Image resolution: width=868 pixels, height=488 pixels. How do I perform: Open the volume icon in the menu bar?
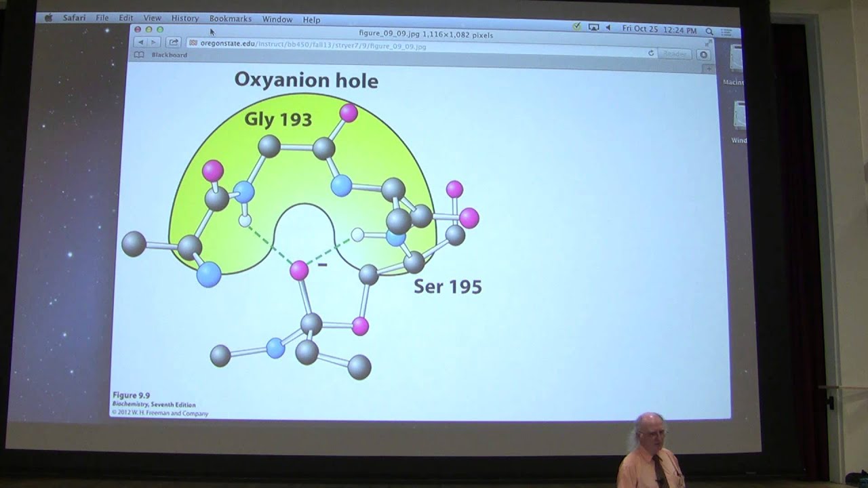[x=608, y=28]
